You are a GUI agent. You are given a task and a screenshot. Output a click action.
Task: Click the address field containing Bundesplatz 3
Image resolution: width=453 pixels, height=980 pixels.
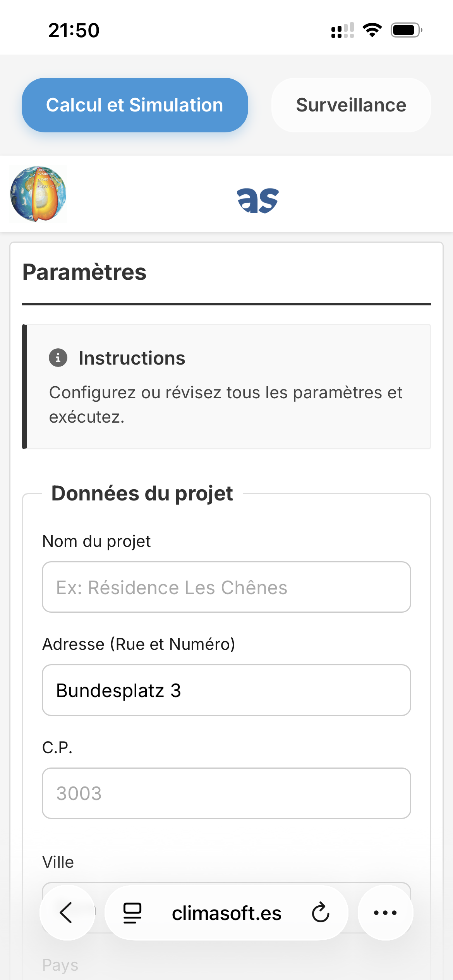(x=226, y=690)
